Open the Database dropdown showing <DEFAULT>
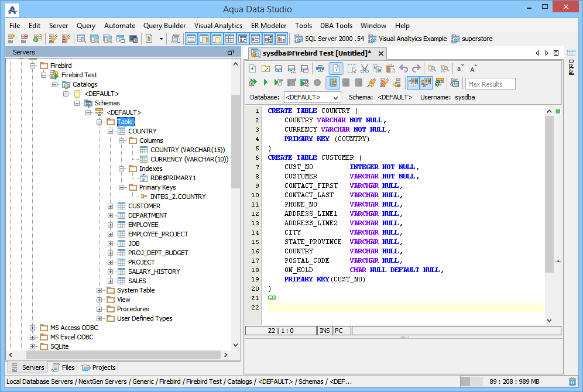The height and width of the screenshot is (392, 583). (312, 97)
